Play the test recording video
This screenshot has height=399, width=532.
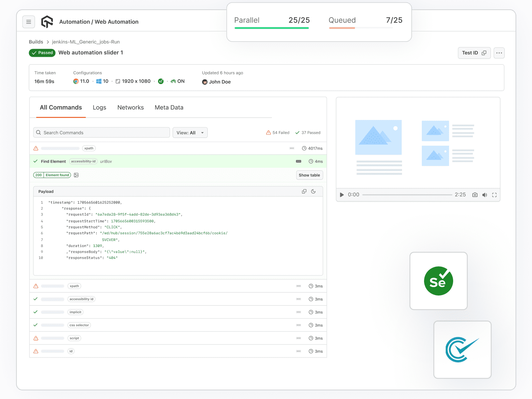tap(341, 195)
